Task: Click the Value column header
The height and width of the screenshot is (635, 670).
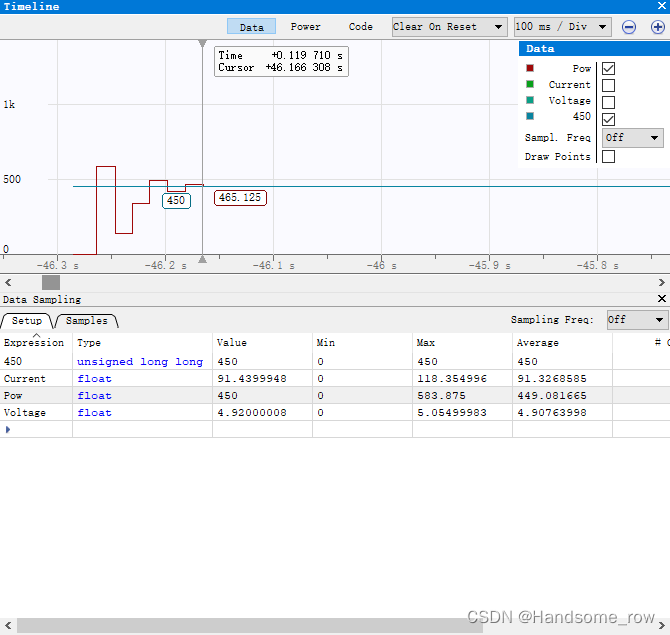Action: coord(262,342)
